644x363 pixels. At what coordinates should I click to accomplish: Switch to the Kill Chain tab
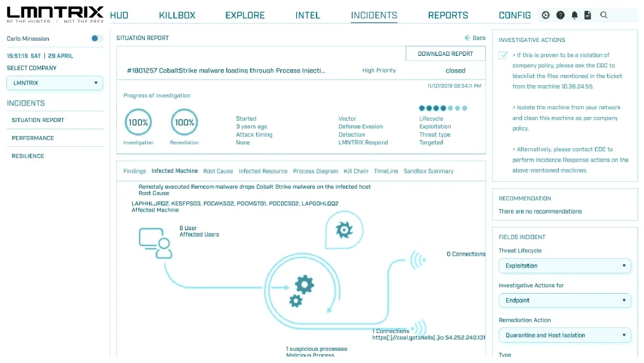pos(356,171)
